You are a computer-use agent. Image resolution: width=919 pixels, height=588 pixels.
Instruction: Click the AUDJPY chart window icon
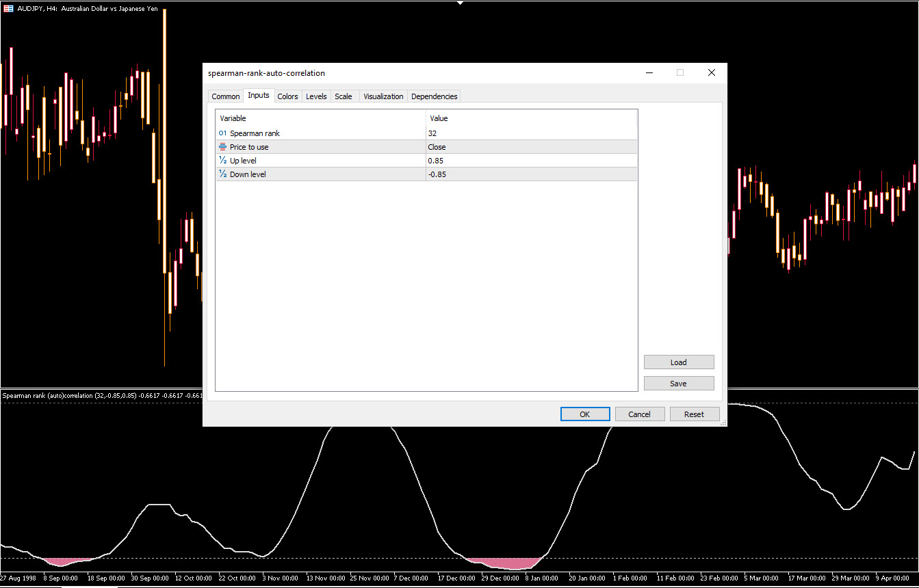[8, 9]
